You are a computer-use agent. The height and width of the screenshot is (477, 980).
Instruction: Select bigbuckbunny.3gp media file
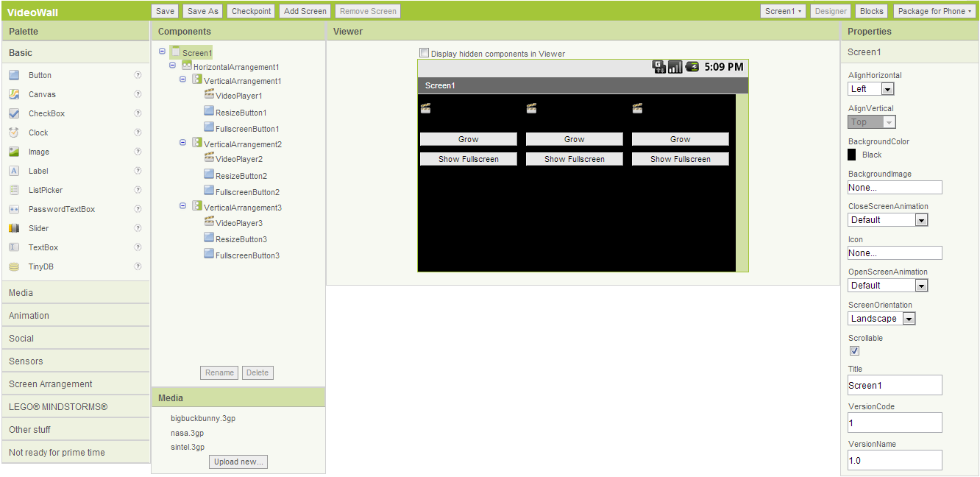[203, 418]
